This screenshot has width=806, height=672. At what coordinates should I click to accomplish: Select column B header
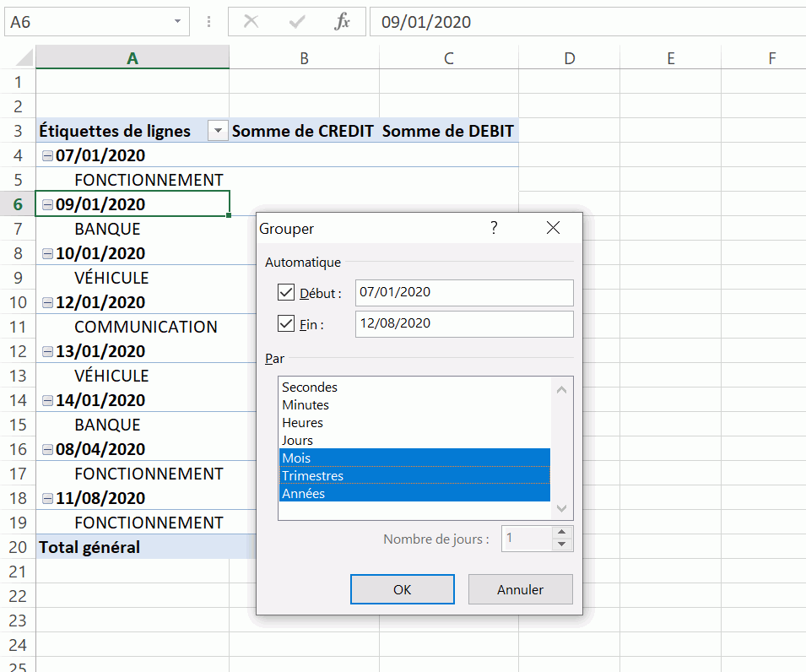304,58
